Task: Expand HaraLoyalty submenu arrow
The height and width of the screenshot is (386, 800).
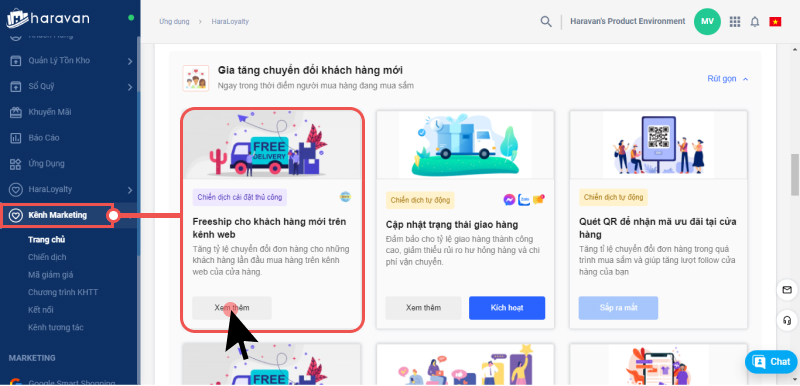Action: tap(130, 190)
